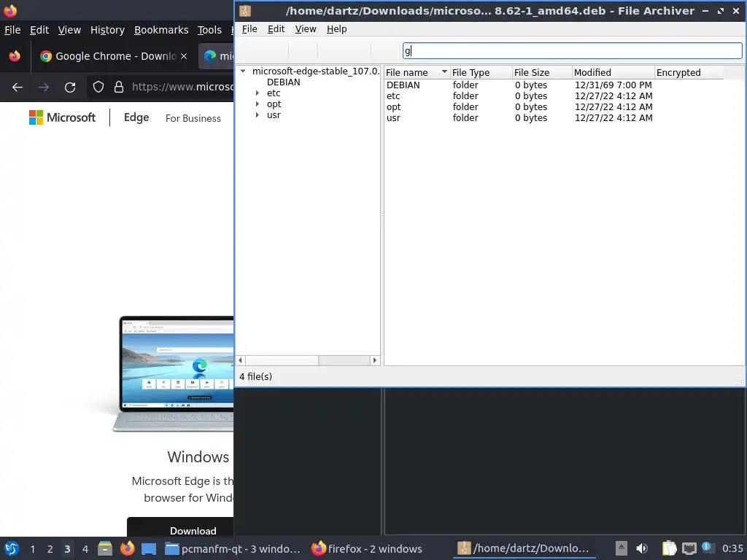747x560 pixels.
Task: Switch to the Microsoft Edge Firefox tab
Action: [x=217, y=56]
